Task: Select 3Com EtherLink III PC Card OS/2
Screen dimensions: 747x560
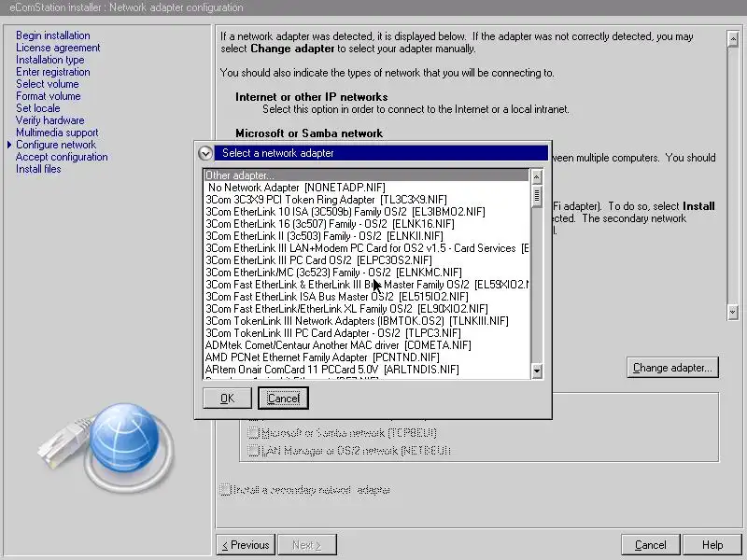Action: (366, 260)
